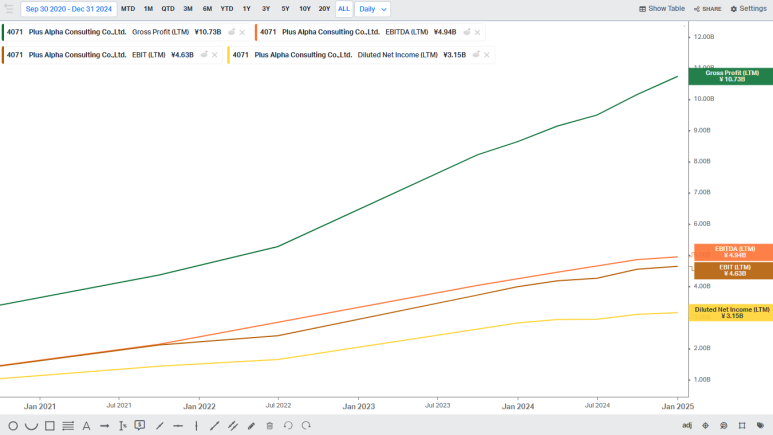Screen dimensions: 773x435
Task: Select the 3Y time range
Action: [266, 9]
